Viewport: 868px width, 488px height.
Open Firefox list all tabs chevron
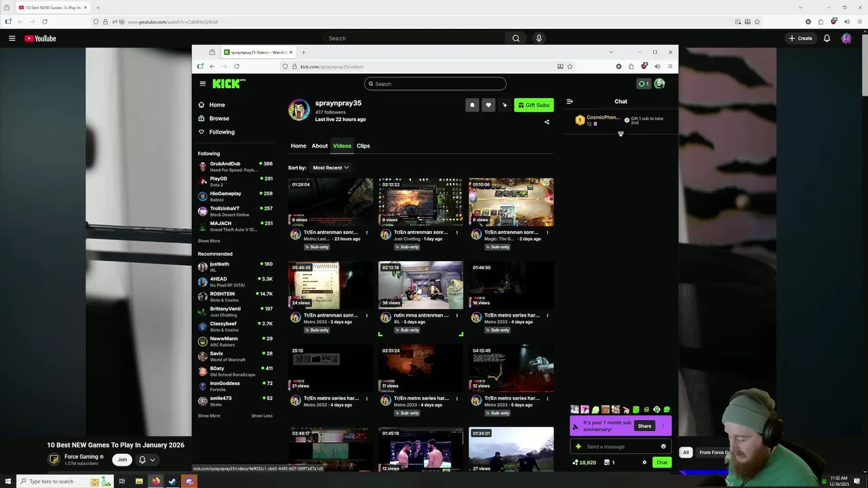coord(611,52)
